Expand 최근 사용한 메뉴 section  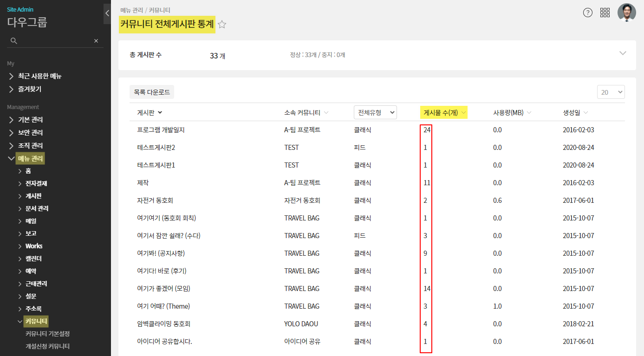point(12,76)
